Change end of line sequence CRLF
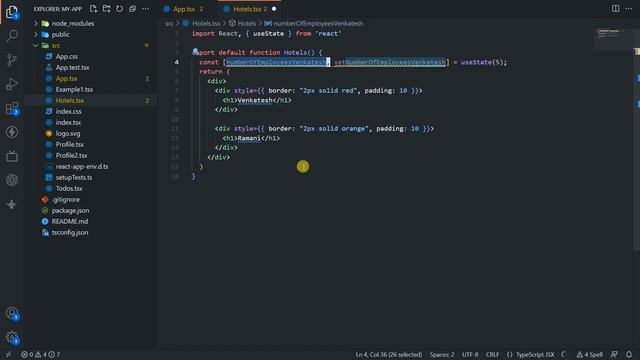The height and width of the screenshot is (360, 640). tap(492, 354)
